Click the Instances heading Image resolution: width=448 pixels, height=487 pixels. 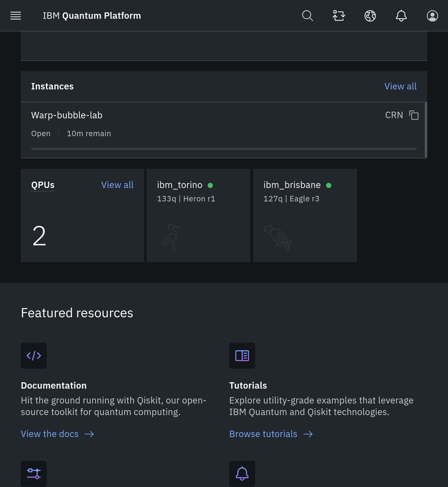[x=52, y=86]
